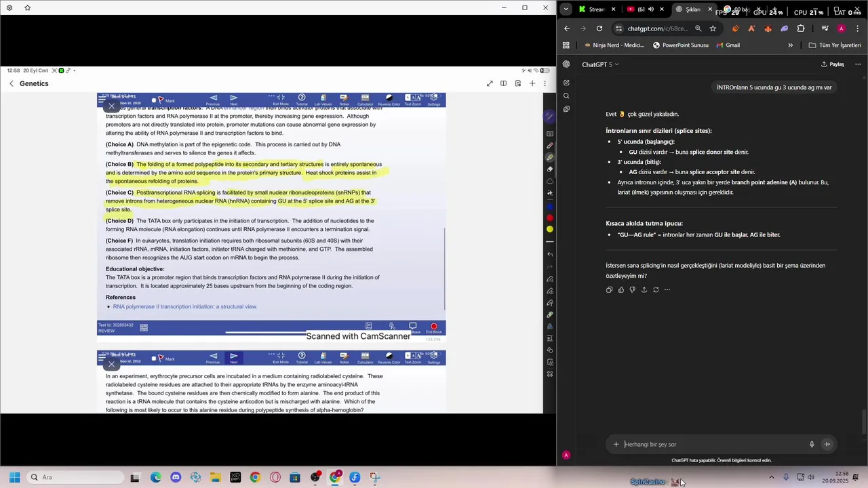This screenshot has width=868, height=488.
Task: Open the Ninja Nerd bookmark
Action: point(614,45)
